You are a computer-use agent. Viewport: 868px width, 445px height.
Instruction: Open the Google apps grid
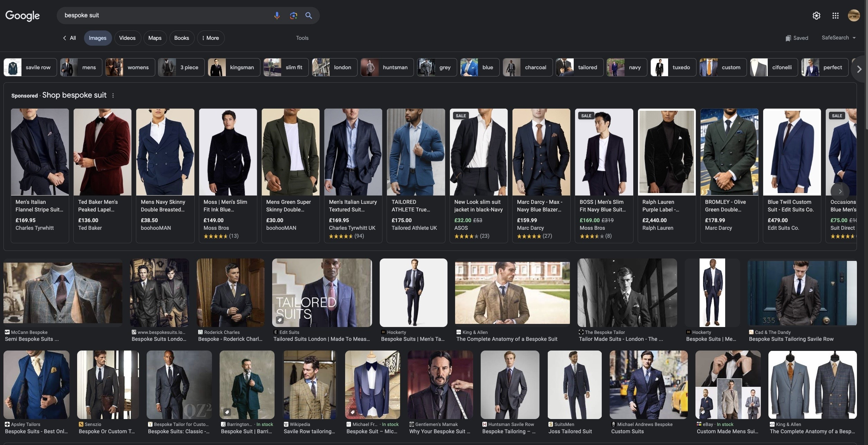coord(835,16)
